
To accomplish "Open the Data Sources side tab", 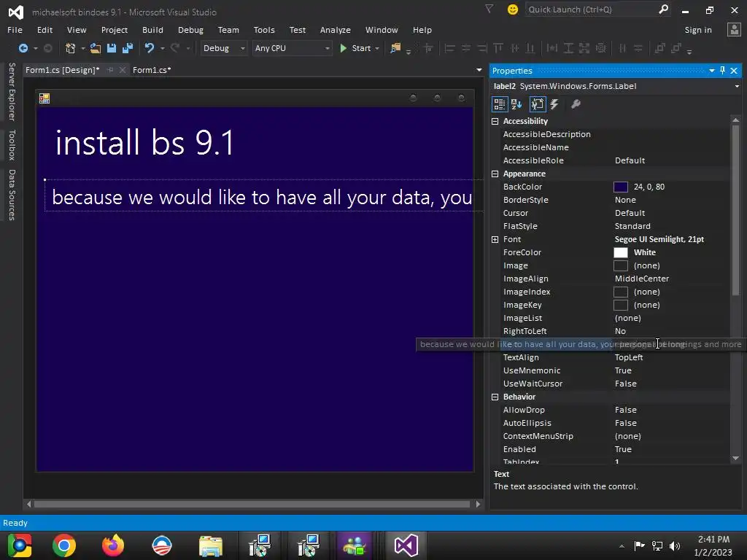I will 12,195.
